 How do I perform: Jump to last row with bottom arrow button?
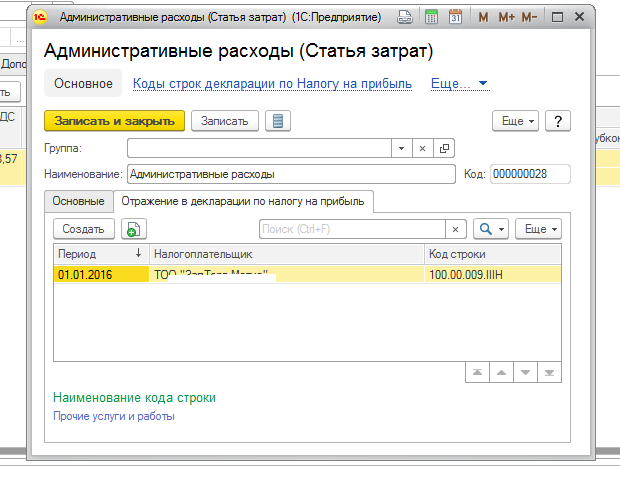[x=550, y=371]
